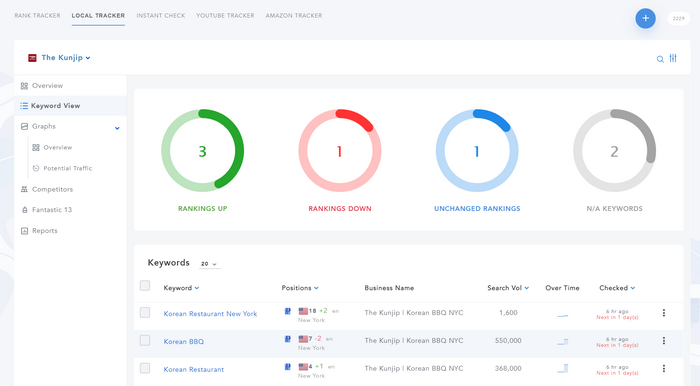Click US flag in Korean BBQ row
The image size is (700, 386).
pos(303,339)
